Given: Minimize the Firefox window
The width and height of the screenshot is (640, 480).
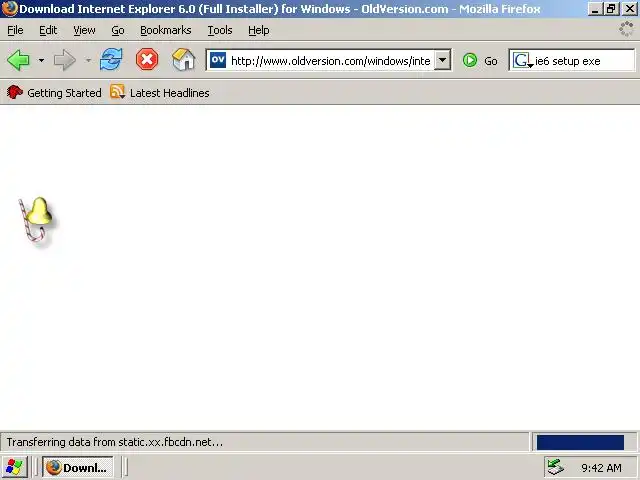Looking at the screenshot, I should coord(595,9).
